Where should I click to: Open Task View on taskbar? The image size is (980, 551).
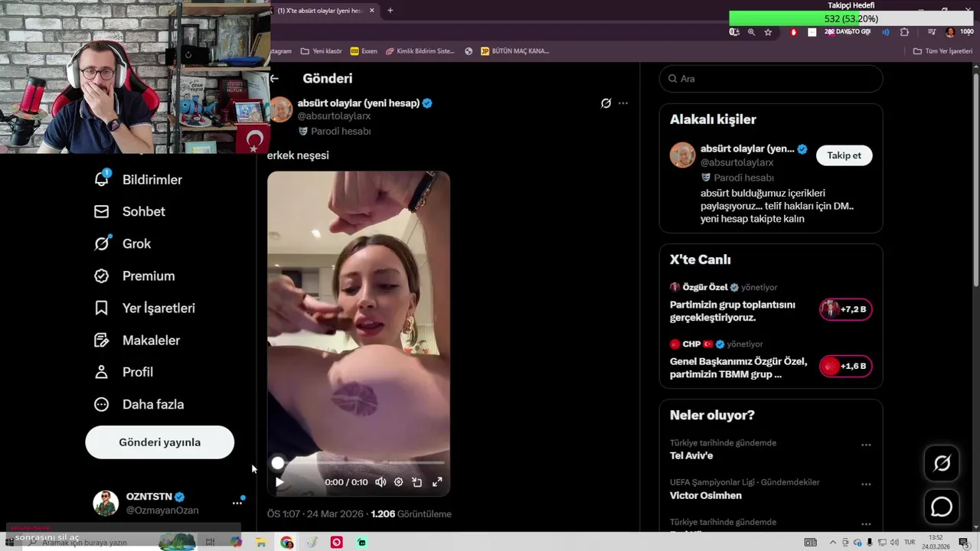(211, 543)
